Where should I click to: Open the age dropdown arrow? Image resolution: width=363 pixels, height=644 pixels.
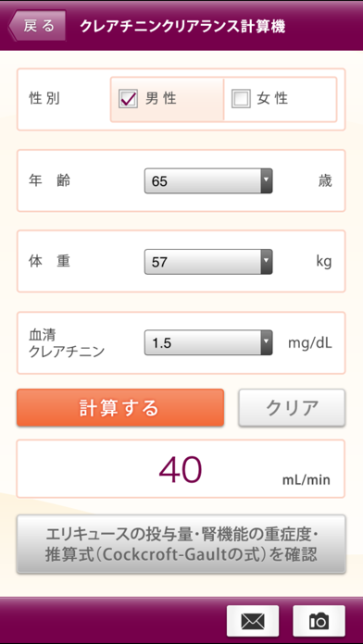click(x=267, y=180)
